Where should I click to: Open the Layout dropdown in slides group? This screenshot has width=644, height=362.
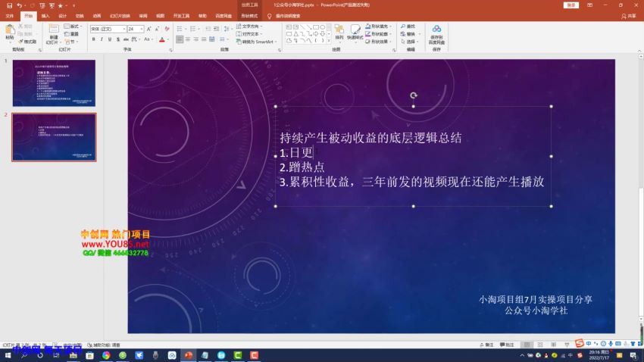click(x=73, y=27)
